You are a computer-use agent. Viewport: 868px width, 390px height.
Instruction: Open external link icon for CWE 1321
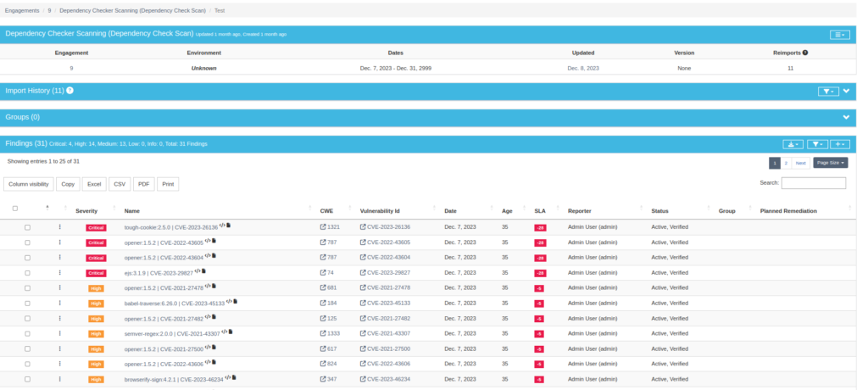pyautogui.click(x=323, y=227)
